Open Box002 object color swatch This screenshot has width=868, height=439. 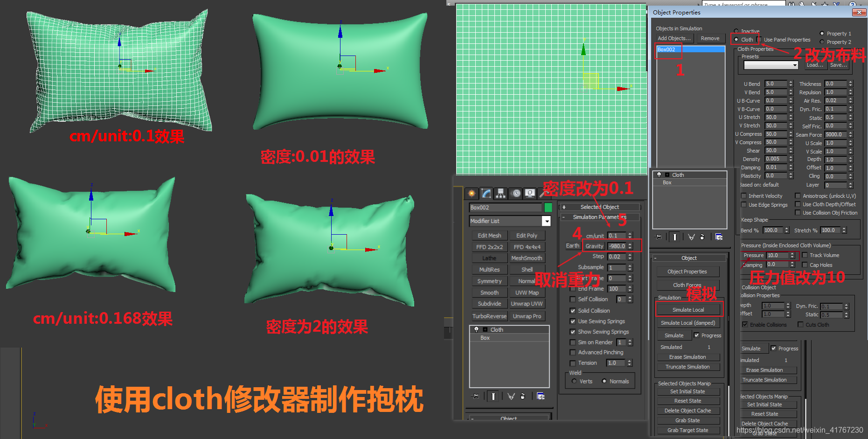click(x=548, y=208)
